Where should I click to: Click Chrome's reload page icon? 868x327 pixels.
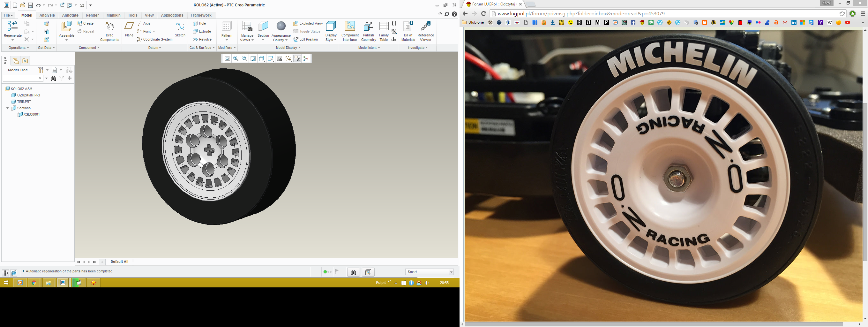tap(483, 14)
